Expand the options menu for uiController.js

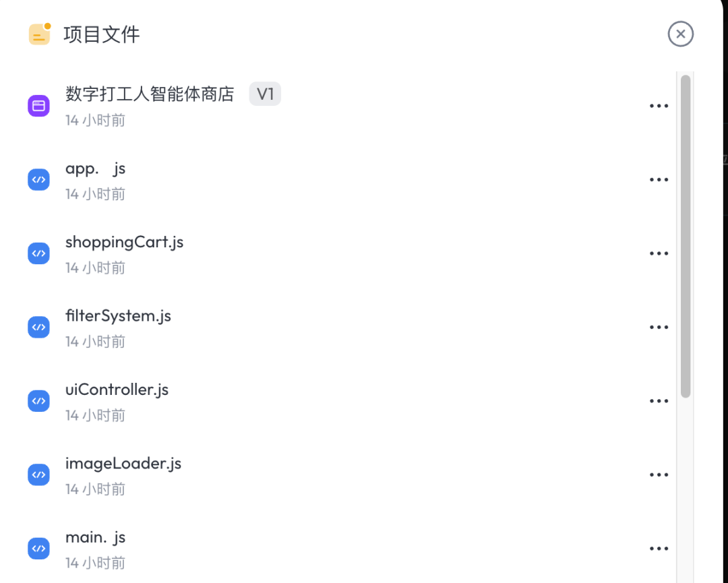[x=659, y=401]
